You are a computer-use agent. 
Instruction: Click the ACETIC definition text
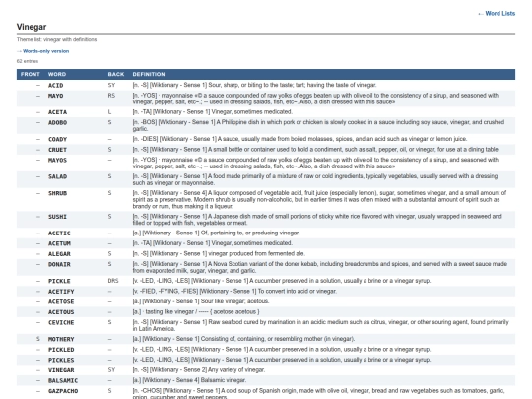click(x=216, y=233)
